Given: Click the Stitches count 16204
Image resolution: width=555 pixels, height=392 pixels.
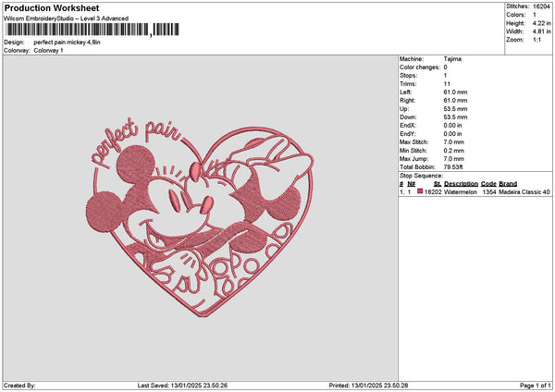Looking at the screenshot, I should [541, 6].
